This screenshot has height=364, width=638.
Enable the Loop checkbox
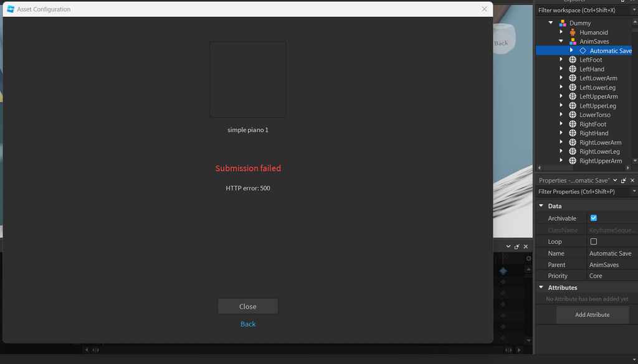(x=593, y=241)
